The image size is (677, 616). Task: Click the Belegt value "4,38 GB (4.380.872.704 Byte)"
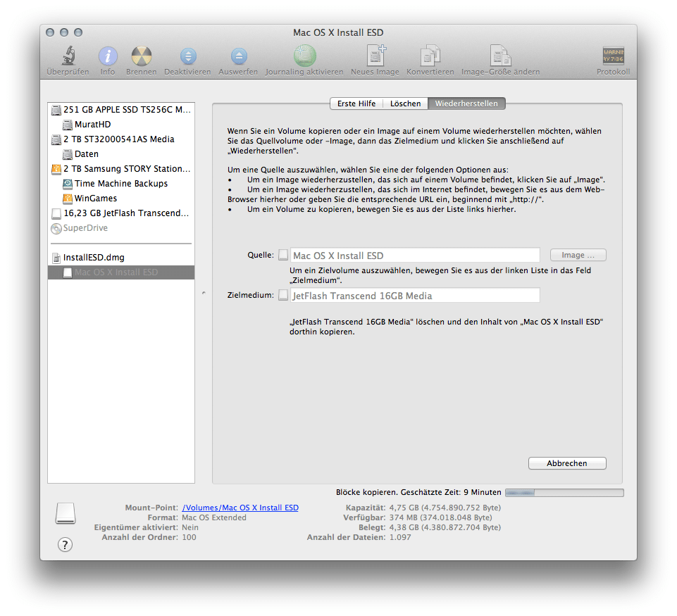(445, 527)
